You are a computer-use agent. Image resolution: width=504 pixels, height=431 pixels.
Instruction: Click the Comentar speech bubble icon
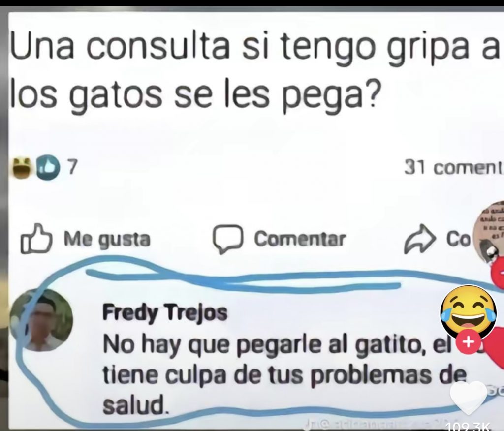(227, 239)
